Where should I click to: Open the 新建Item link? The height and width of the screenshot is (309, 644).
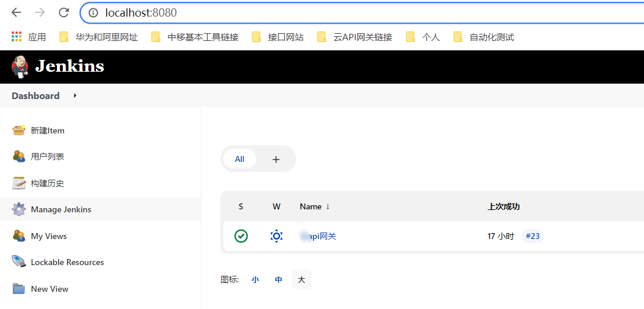(x=47, y=130)
